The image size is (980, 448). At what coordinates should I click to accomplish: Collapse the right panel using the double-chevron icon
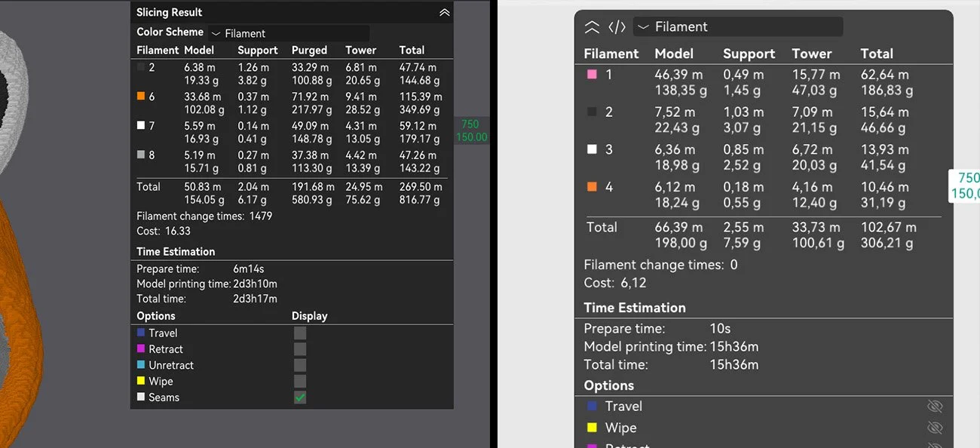593,27
